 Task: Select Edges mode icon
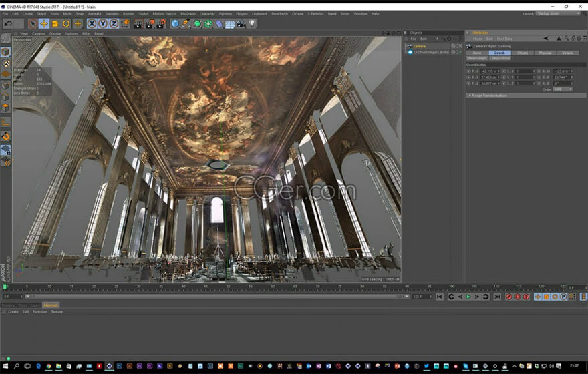5,97
